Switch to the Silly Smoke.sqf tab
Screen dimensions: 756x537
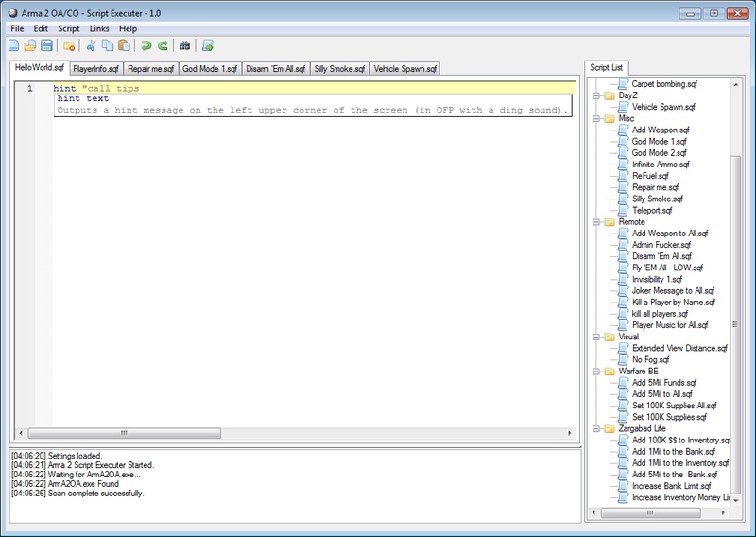(339, 69)
